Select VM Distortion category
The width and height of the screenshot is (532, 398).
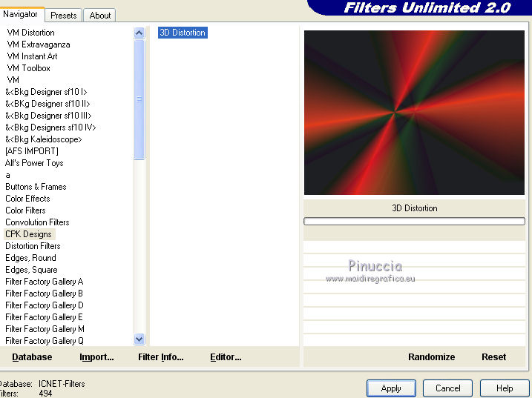(x=30, y=33)
